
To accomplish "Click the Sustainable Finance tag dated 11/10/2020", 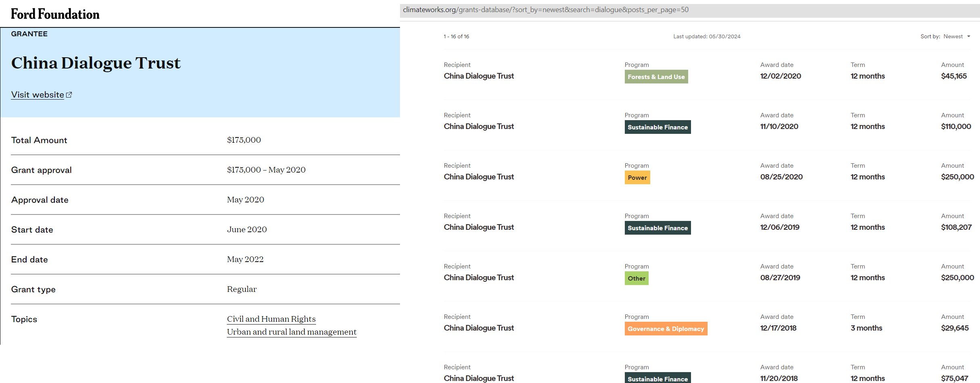I will pos(657,127).
